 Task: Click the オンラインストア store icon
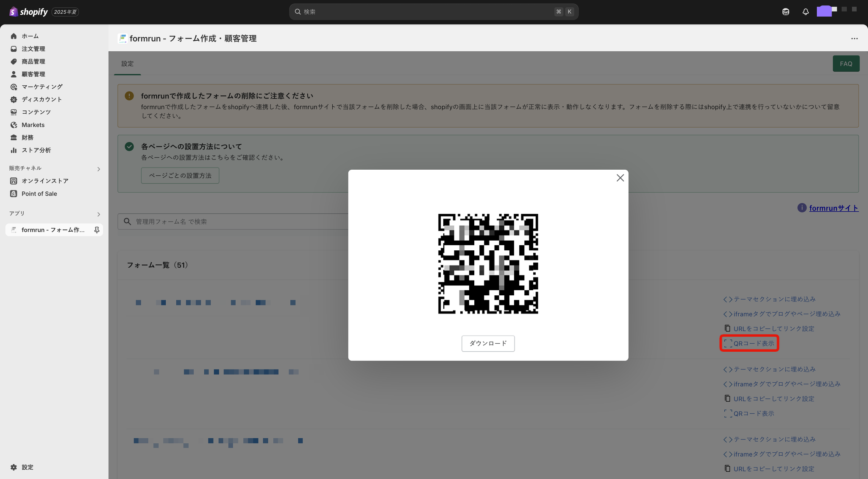pos(14,181)
